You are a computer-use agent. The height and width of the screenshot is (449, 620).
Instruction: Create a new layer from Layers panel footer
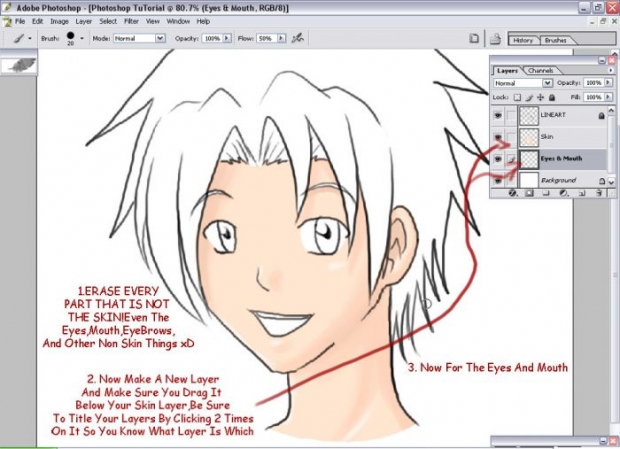tap(582, 193)
